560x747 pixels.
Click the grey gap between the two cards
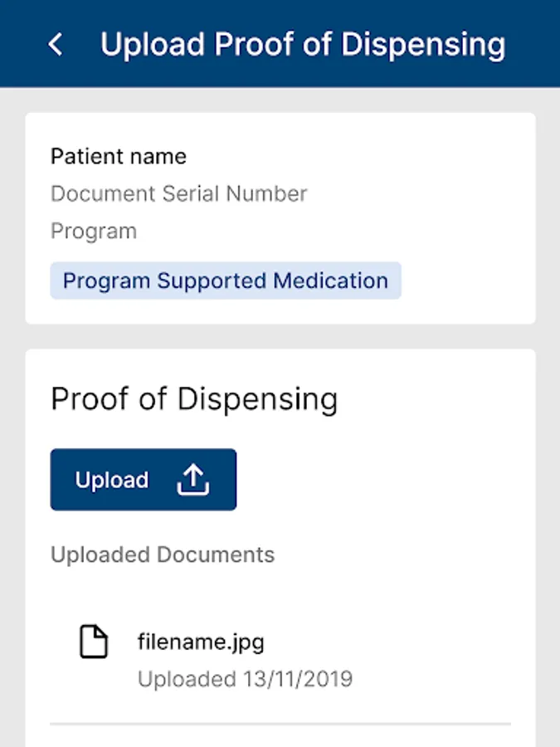point(280,336)
